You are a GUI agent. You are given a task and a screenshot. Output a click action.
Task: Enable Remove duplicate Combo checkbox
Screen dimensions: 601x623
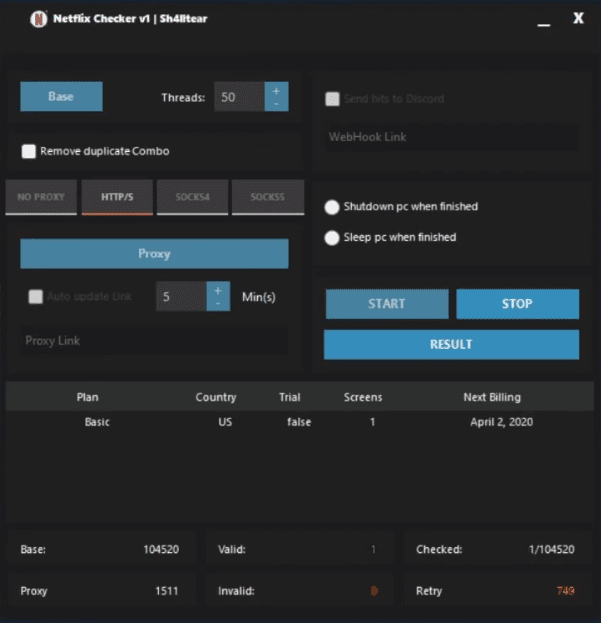(29, 151)
